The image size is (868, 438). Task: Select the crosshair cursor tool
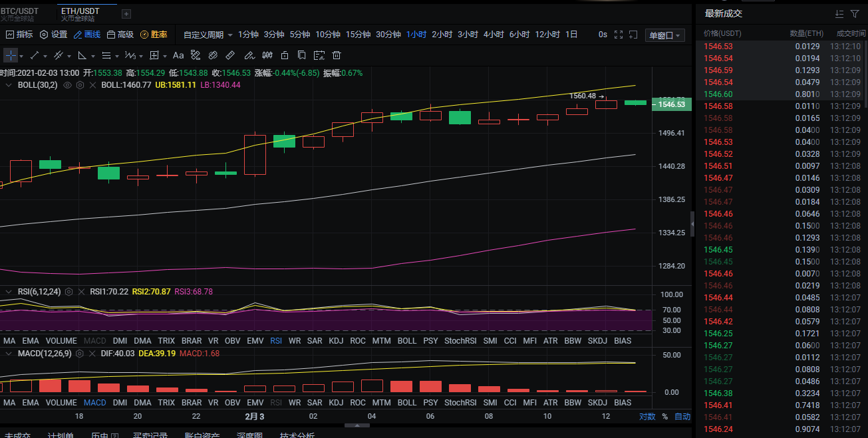point(10,55)
